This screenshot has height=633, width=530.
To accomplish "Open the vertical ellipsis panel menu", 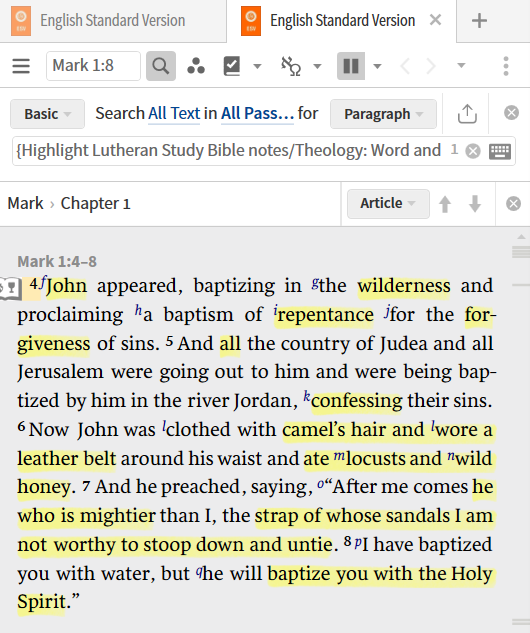I will coord(506,66).
